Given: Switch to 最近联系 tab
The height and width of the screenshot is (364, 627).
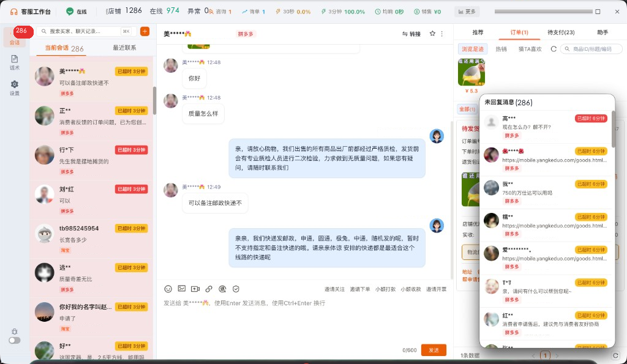Looking at the screenshot, I should pyautogui.click(x=124, y=48).
